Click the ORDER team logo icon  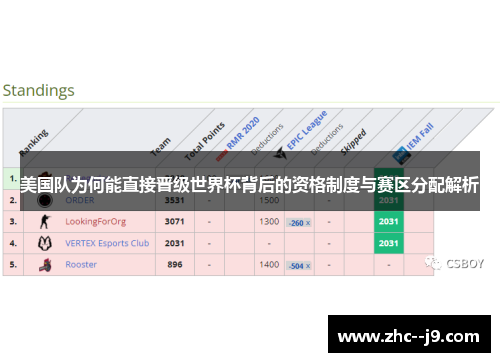click(x=45, y=200)
